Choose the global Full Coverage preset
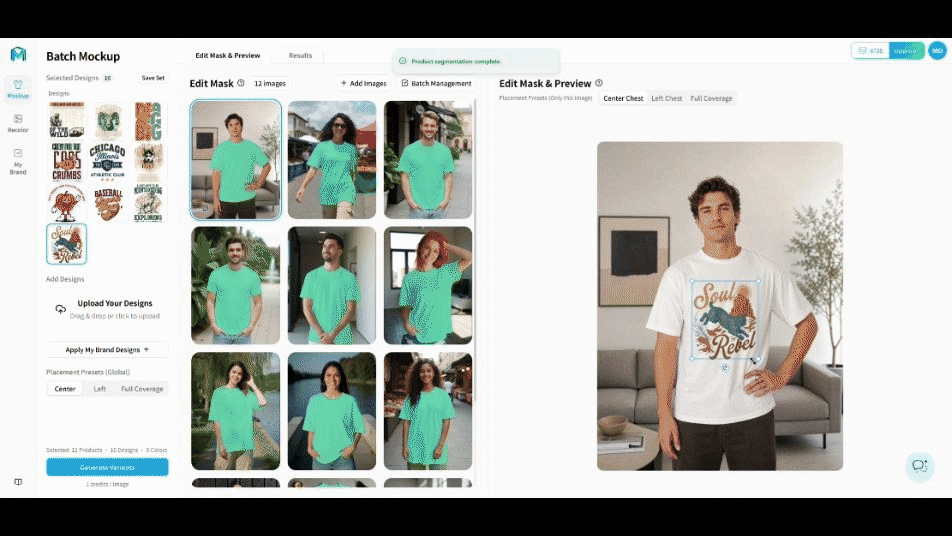This screenshot has height=536, width=952. [142, 388]
